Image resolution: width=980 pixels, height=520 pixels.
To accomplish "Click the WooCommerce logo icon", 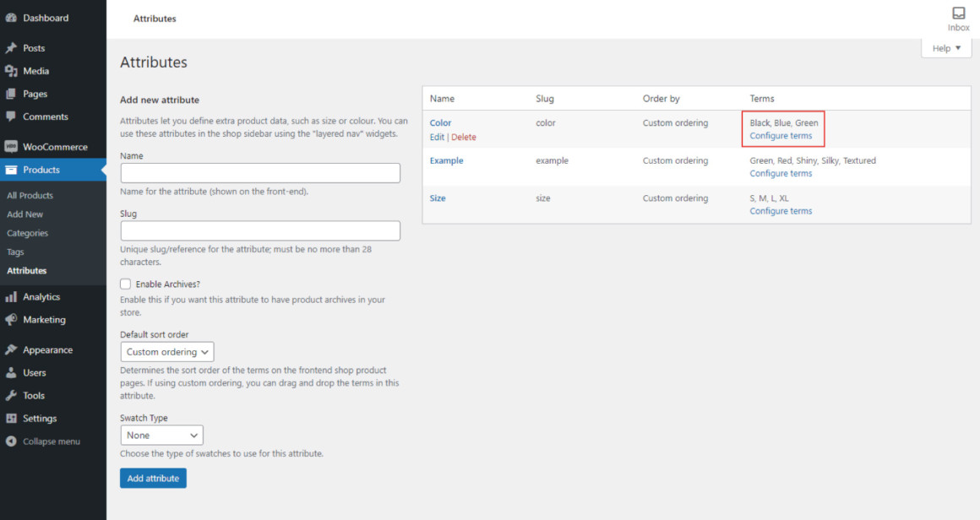I will tap(11, 147).
